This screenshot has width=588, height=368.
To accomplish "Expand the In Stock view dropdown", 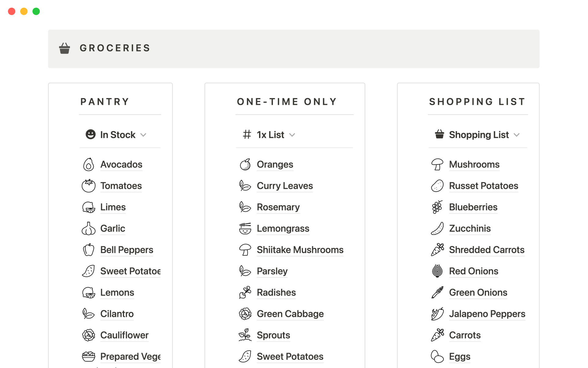I will pyautogui.click(x=143, y=135).
